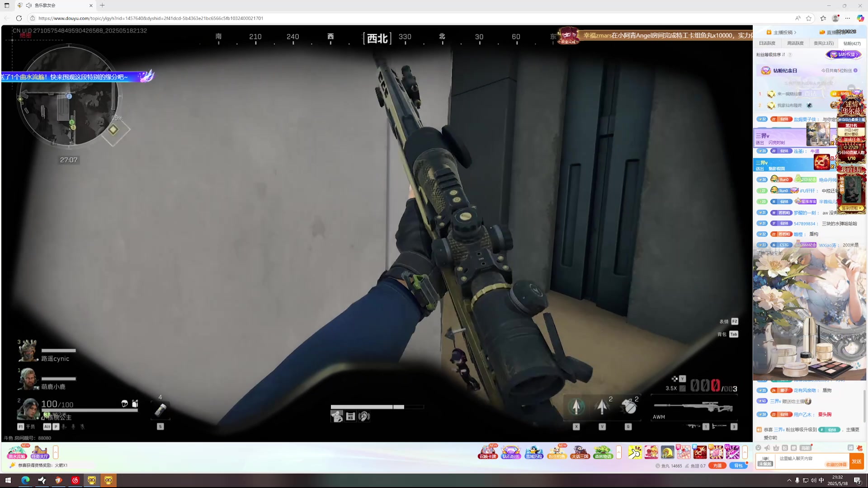This screenshot has height=488, width=868.
Task: Click the red fish icon at chat toolbar's right end
Action: click(x=859, y=448)
